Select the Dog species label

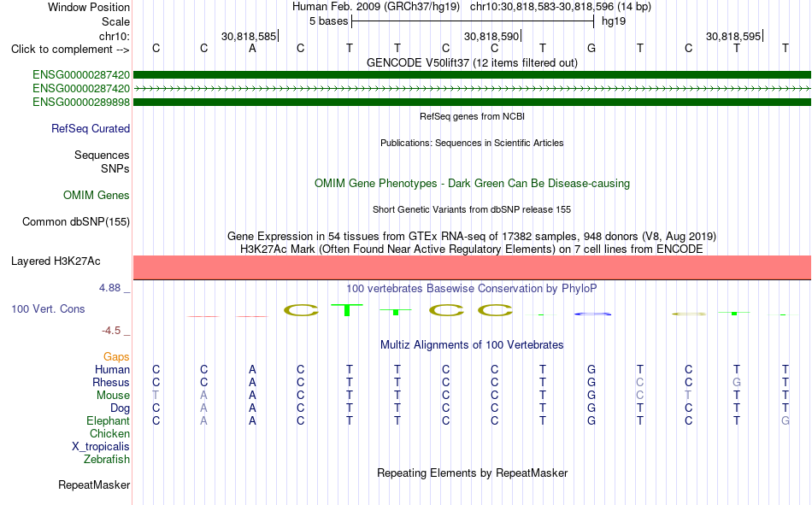[120, 408]
